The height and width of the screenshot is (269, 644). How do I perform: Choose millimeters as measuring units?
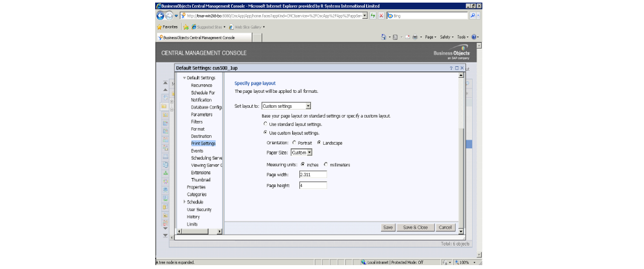point(325,164)
